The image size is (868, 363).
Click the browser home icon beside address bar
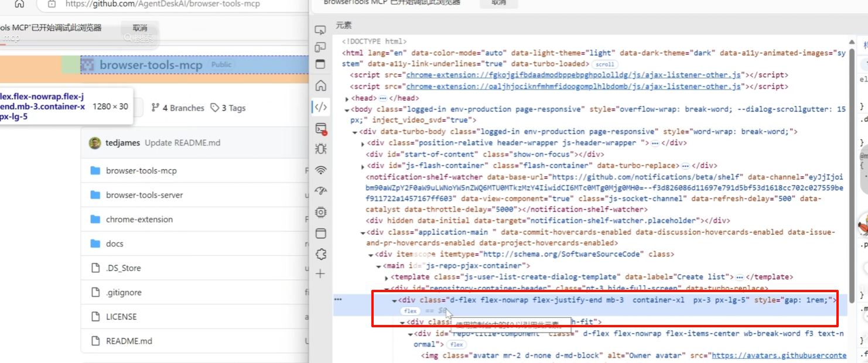[x=19, y=4]
